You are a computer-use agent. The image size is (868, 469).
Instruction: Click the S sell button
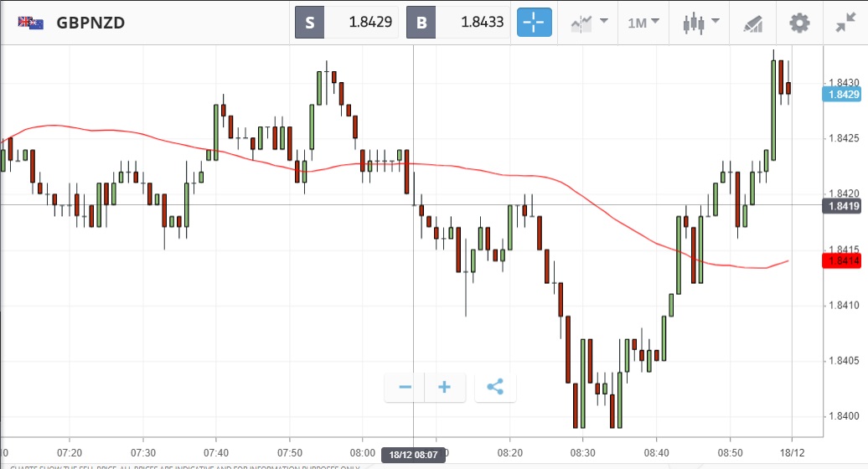tap(309, 23)
